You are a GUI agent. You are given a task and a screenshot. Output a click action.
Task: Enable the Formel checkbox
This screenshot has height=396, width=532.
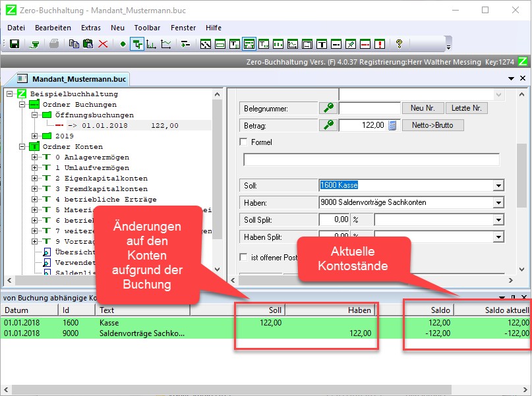pyautogui.click(x=245, y=142)
